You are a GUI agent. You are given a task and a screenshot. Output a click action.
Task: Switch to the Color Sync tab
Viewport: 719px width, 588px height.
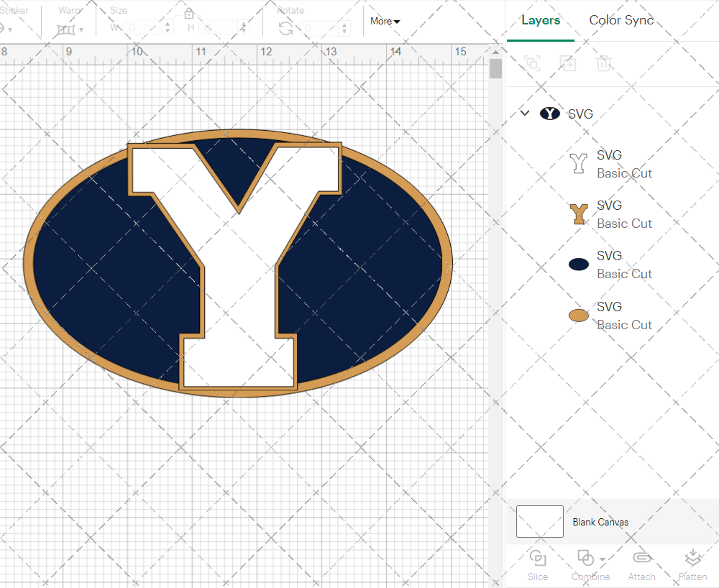point(620,20)
